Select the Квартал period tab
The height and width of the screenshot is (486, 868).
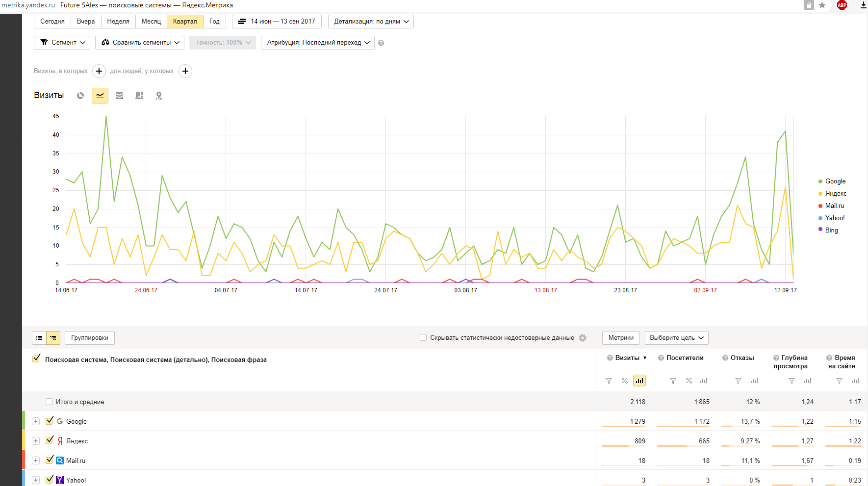click(x=185, y=22)
